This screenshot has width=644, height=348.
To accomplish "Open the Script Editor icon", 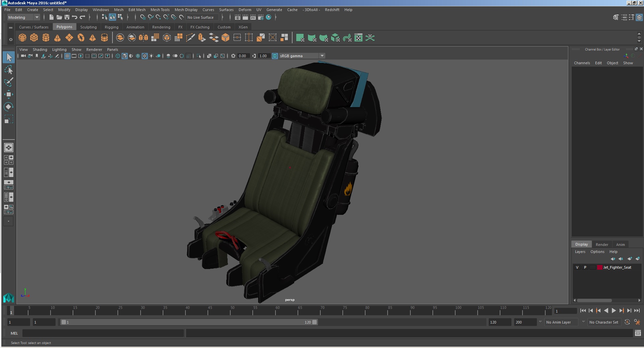I will pyautogui.click(x=638, y=333).
